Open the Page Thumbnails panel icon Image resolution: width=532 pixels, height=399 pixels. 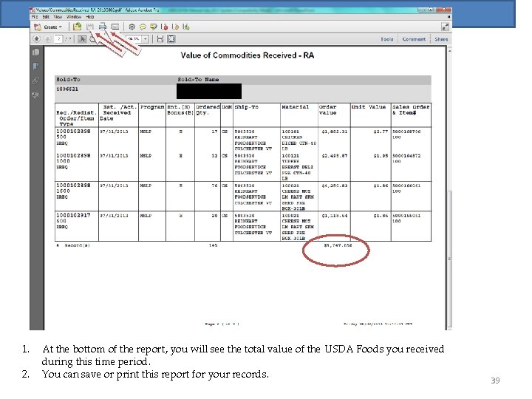(35, 52)
